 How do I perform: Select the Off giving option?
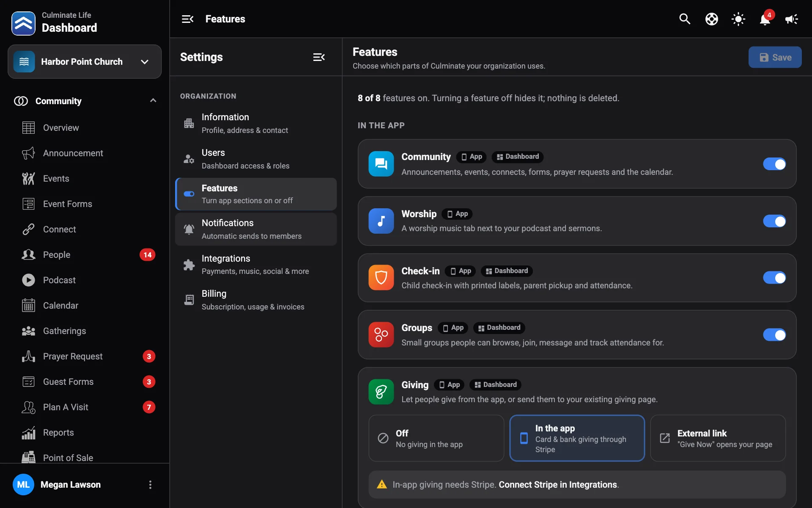(436, 438)
